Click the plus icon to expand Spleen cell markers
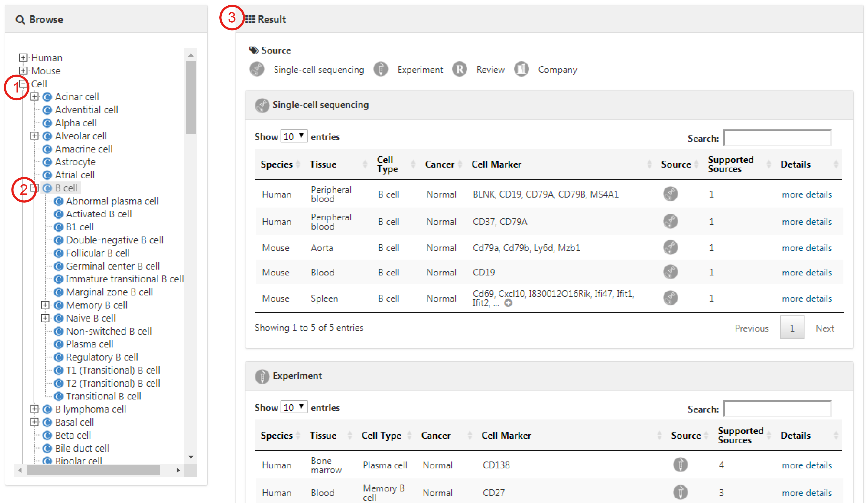Image resolution: width=868 pixels, height=503 pixels. pos(508,303)
